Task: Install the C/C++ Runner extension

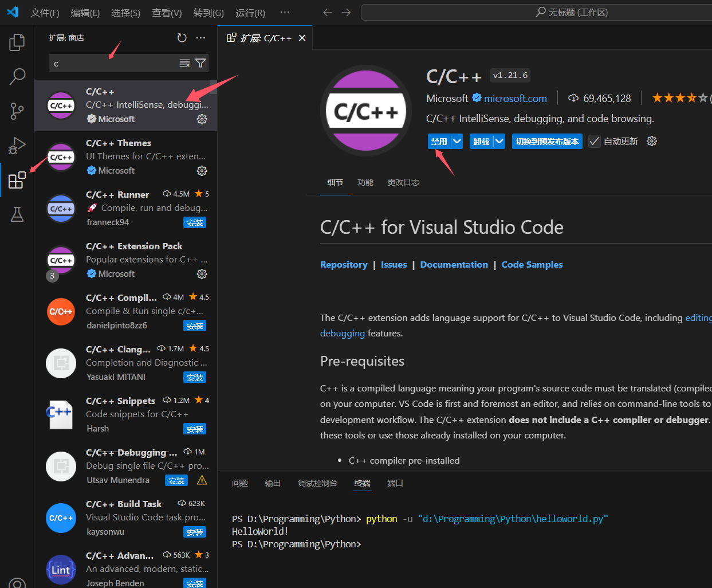Action: [x=195, y=222]
